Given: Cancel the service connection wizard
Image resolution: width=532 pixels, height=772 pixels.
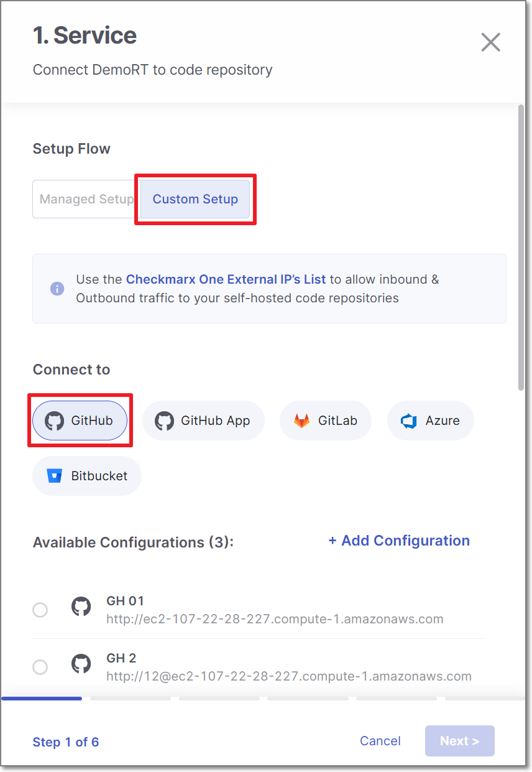Looking at the screenshot, I should (x=380, y=741).
